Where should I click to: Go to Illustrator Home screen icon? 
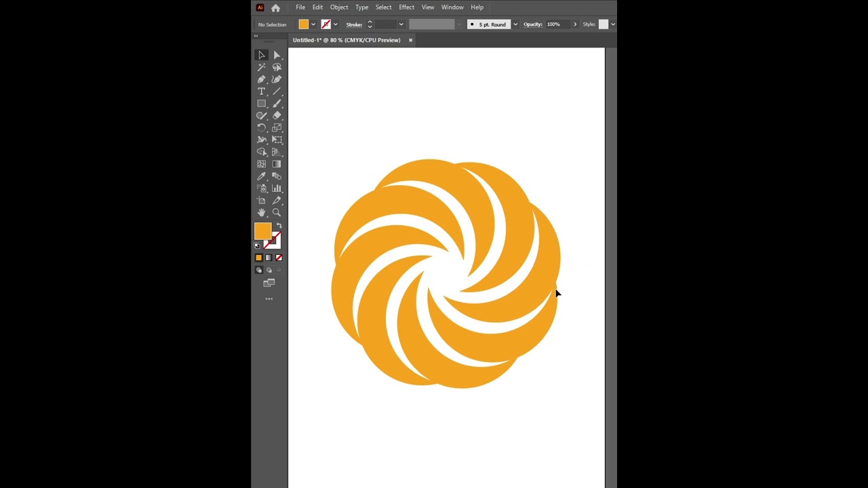point(275,7)
